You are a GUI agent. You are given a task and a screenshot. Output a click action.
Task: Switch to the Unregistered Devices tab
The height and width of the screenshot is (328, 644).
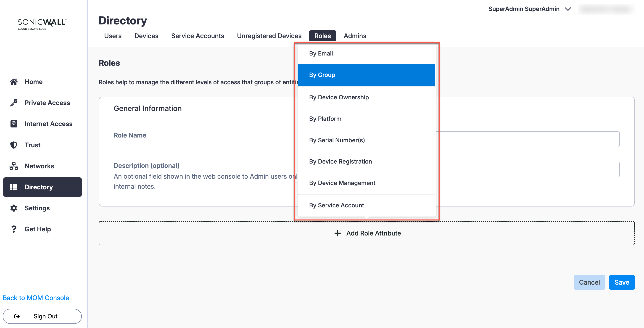tap(269, 36)
